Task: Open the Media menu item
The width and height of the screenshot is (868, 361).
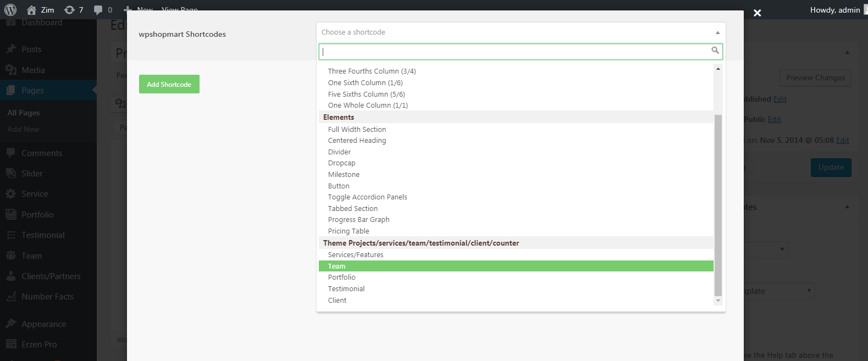Action: pyautogui.click(x=33, y=70)
